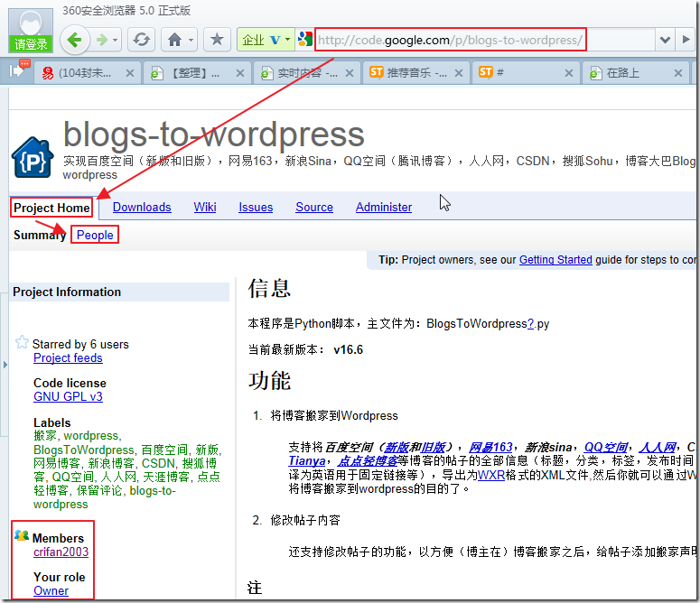Click the go arrow right of address bar

(x=686, y=40)
